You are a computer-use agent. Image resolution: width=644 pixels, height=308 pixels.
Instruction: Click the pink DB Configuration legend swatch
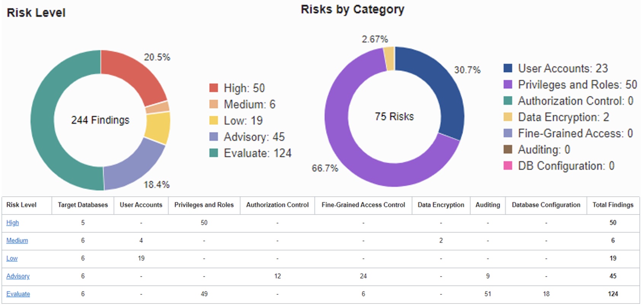[x=508, y=166]
